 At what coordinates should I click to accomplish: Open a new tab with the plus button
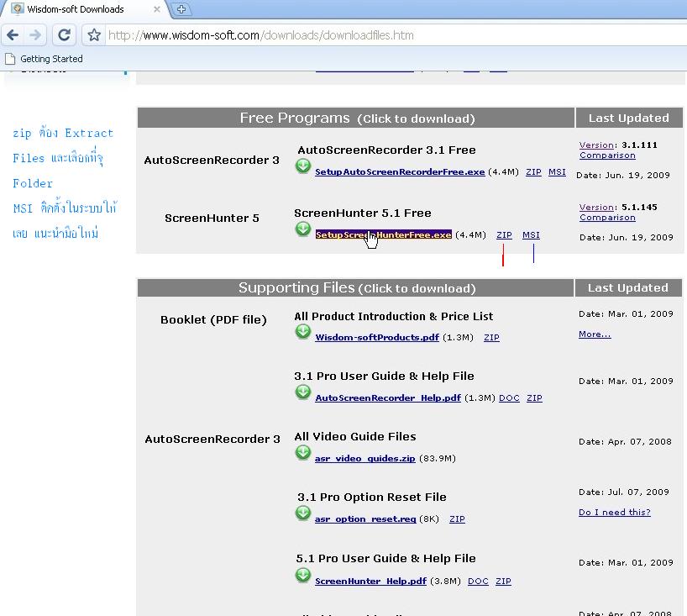(181, 9)
